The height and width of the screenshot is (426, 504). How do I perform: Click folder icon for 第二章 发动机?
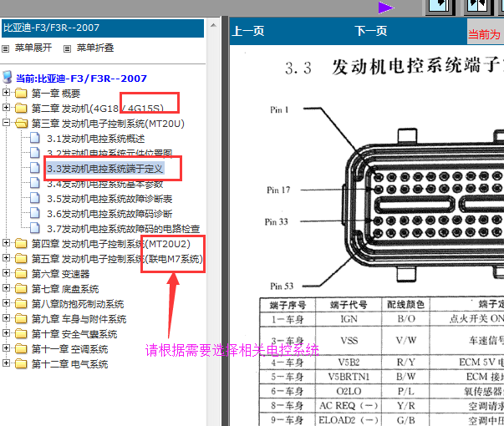click(21, 109)
